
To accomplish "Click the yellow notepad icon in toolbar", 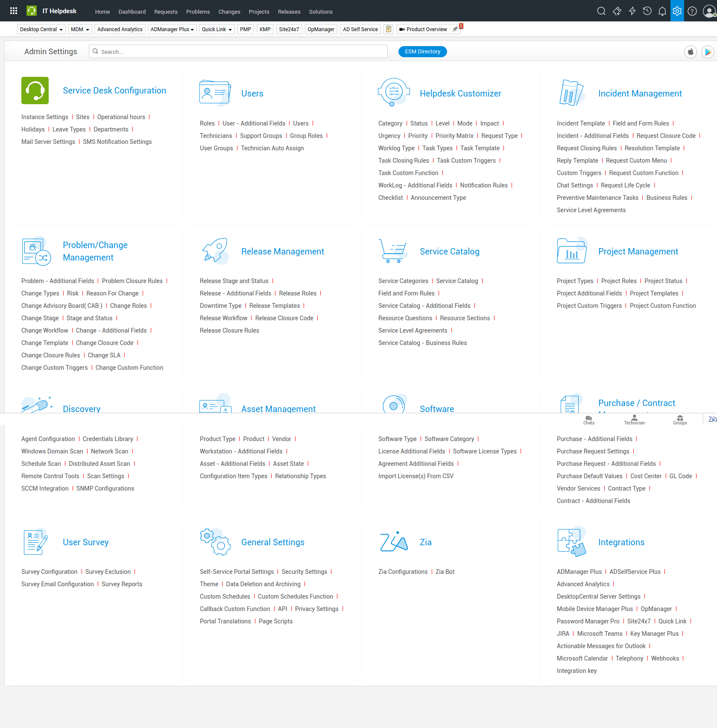I will pyautogui.click(x=388, y=29).
